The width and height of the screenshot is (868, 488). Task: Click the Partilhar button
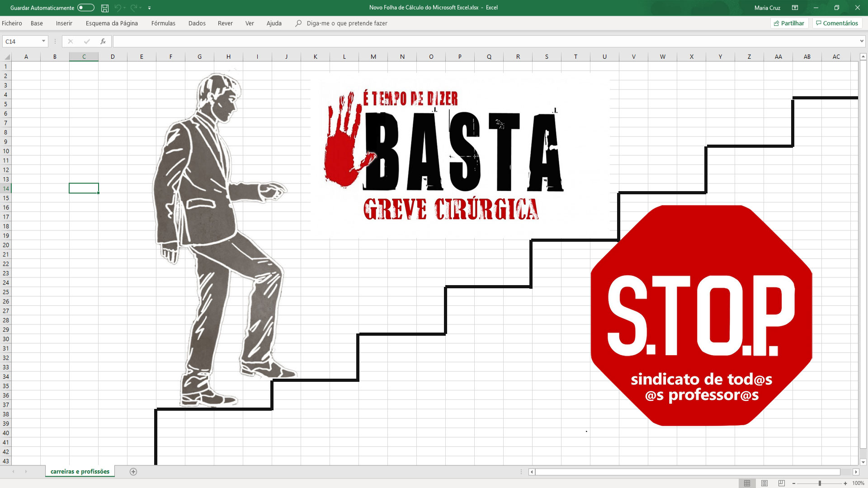pyautogui.click(x=789, y=23)
